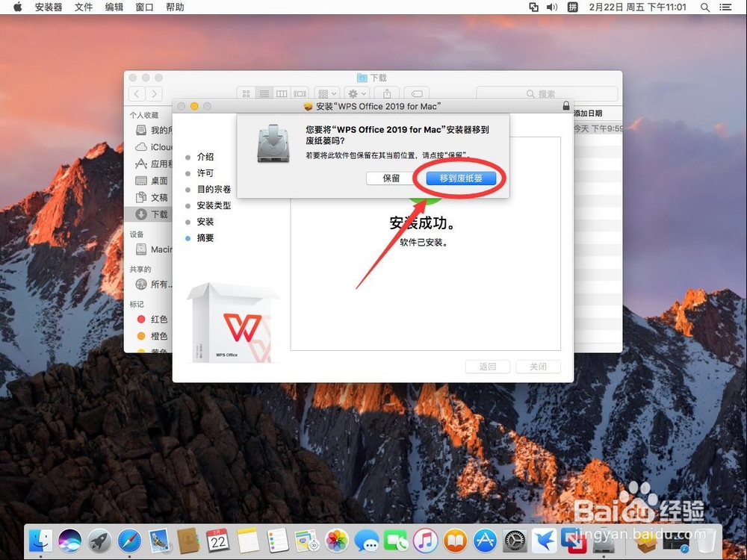Open Mail from the Dock
The height and width of the screenshot is (560, 747).
[x=158, y=541]
